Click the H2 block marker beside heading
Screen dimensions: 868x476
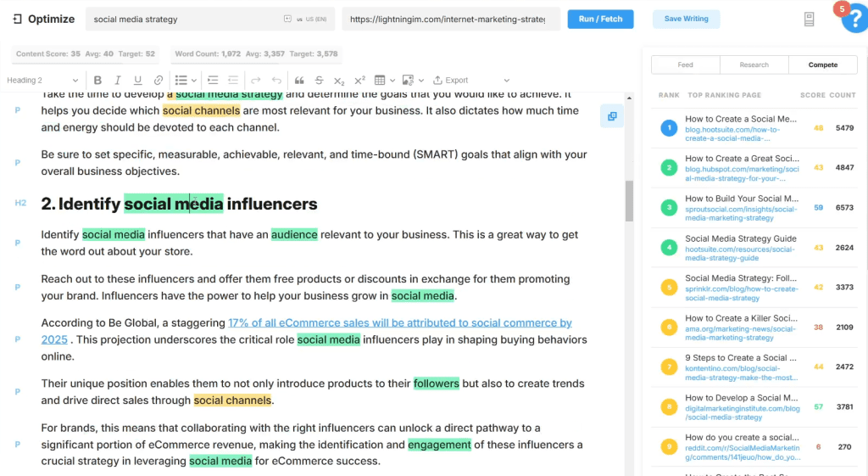pyautogui.click(x=20, y=203)
